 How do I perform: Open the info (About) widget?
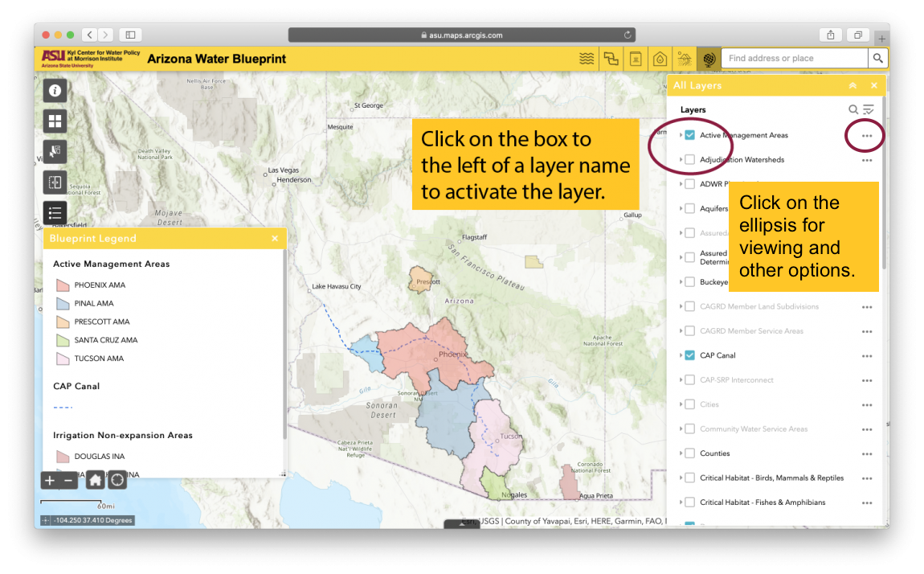tap(55, 91)
